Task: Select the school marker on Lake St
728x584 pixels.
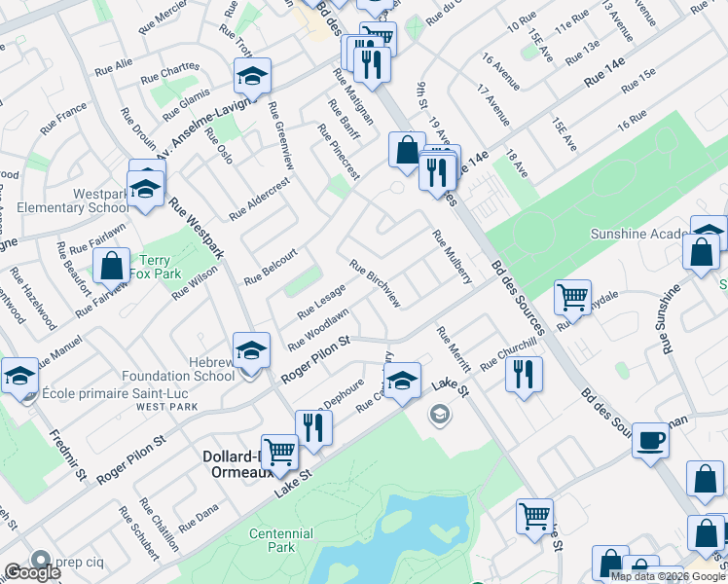Action: pyautogui.click(x=403, y=382)
